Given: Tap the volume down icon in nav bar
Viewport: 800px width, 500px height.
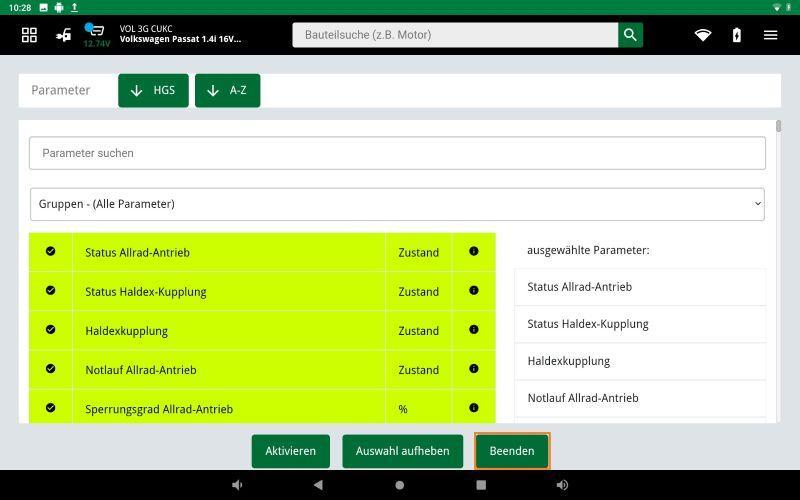Looking at the screenshot, I should pos(237,485).
